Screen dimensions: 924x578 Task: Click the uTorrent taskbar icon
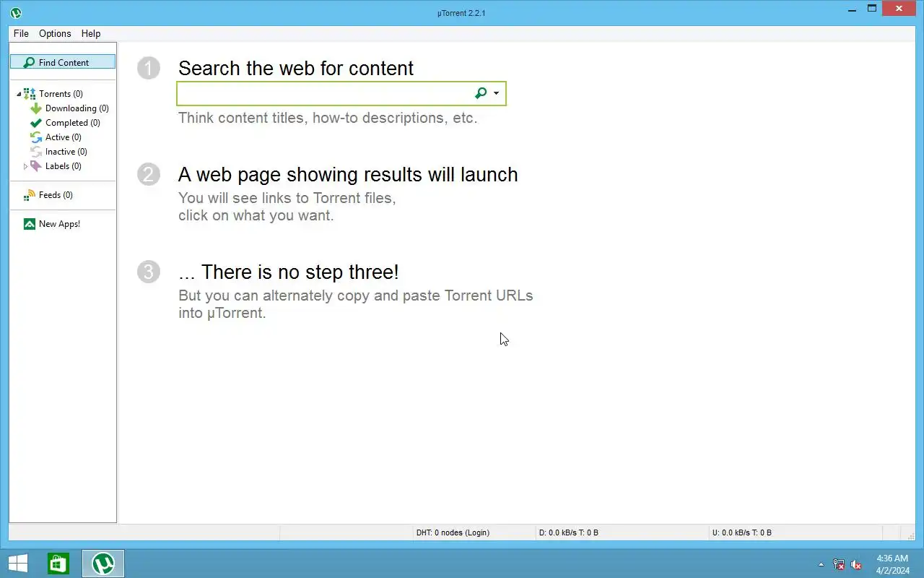(x=103, y=564)
